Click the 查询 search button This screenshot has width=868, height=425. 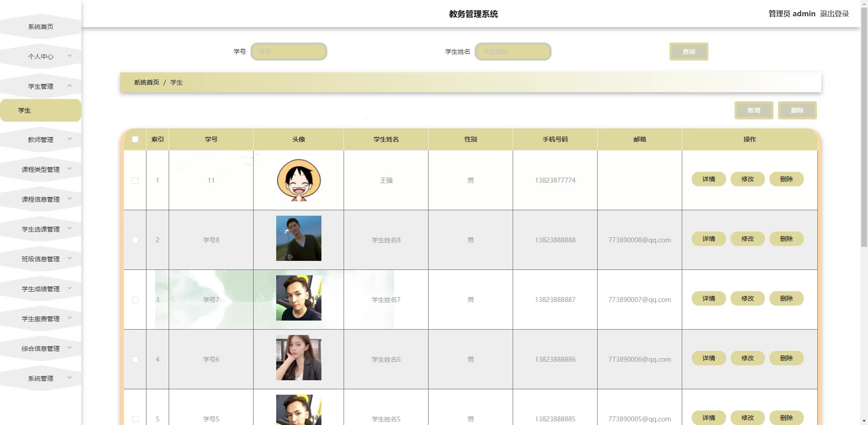pos(689,52)
